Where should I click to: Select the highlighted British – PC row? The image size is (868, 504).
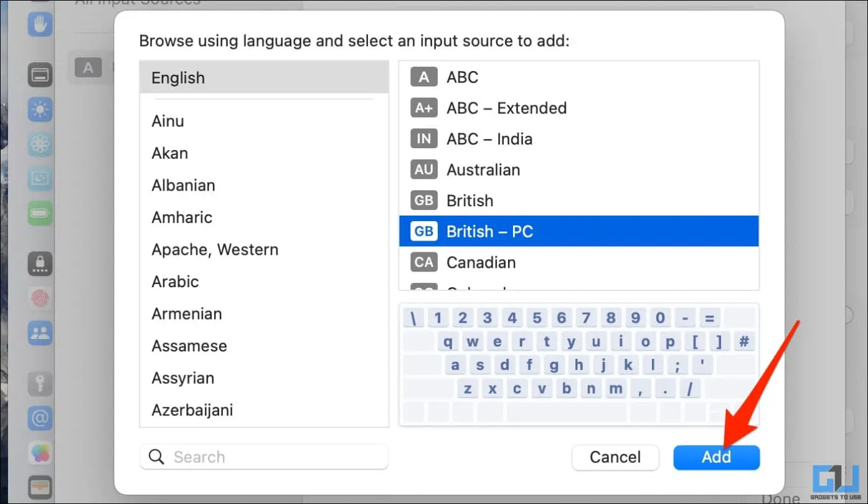(x=578, y=231)
